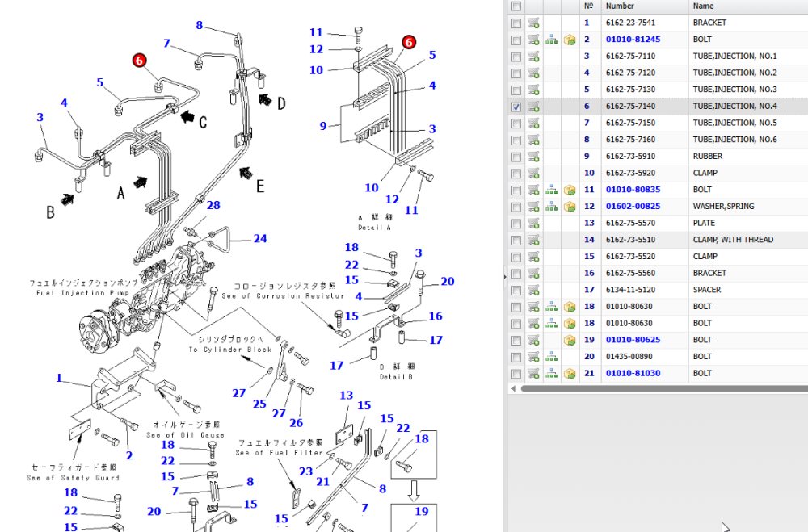Uncheck the TUBE,INJECTION, NO.4 row checkbox
Screen dimensions: 808x532
(516, 107)
